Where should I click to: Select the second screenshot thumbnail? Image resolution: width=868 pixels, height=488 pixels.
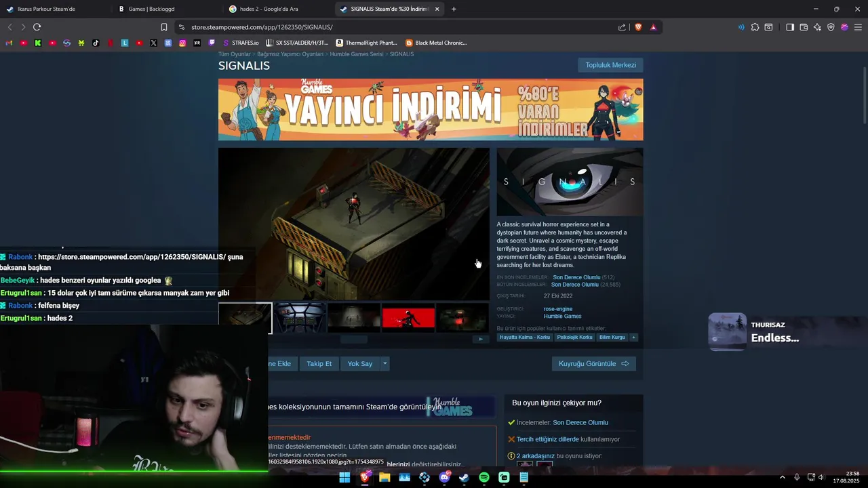[300, 318]
